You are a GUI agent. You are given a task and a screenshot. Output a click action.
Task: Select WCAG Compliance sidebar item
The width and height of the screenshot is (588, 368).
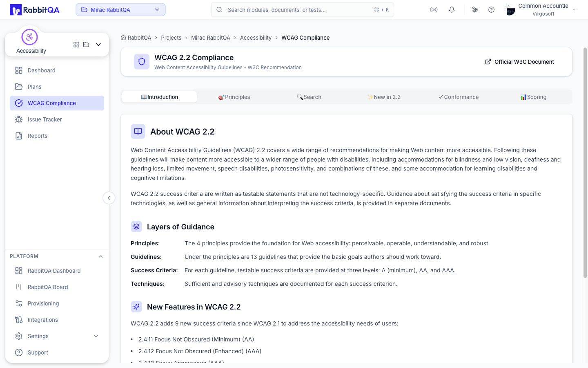point(57,103)
